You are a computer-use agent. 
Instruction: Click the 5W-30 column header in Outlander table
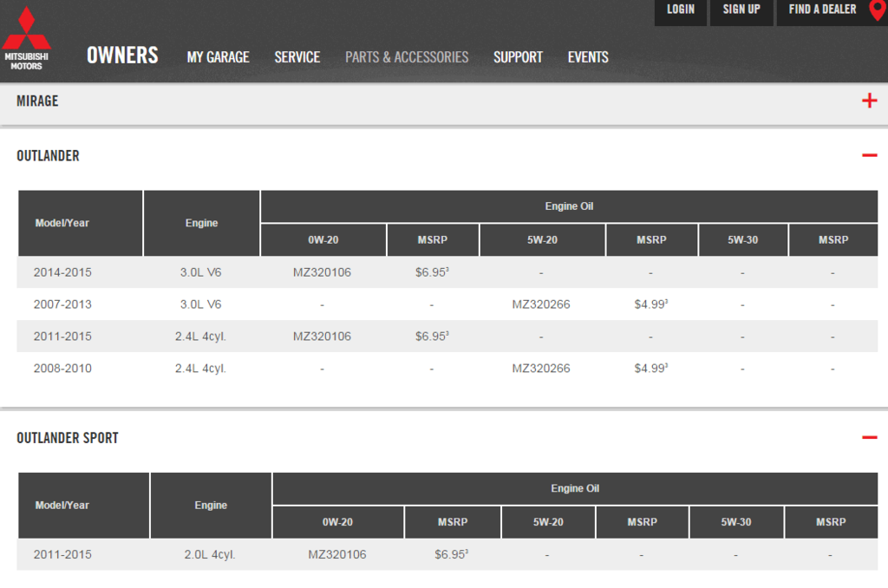[743, 240]
